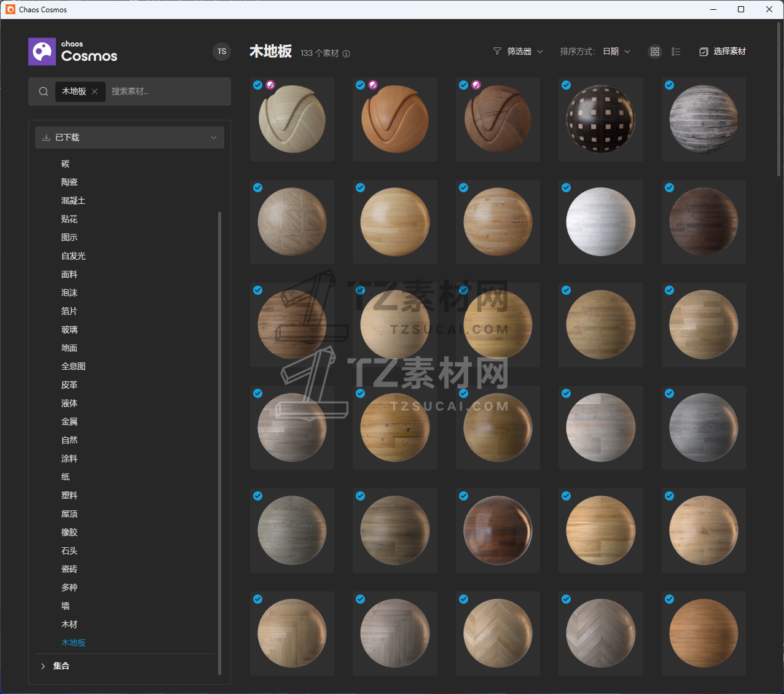The image size is (784, 694).
Task: Choose the 液体 category
Action: (69, 404)
